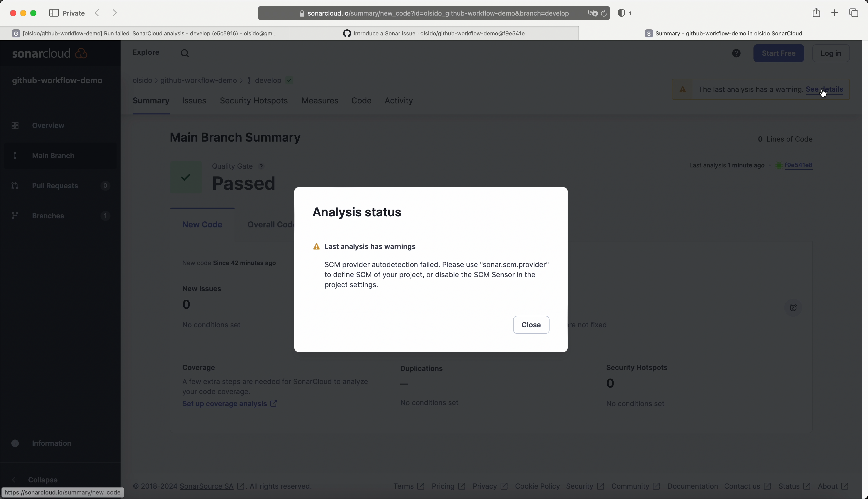Show the tab overview icon
Screen dimensions: 868x499
click(x=854, y=13)
